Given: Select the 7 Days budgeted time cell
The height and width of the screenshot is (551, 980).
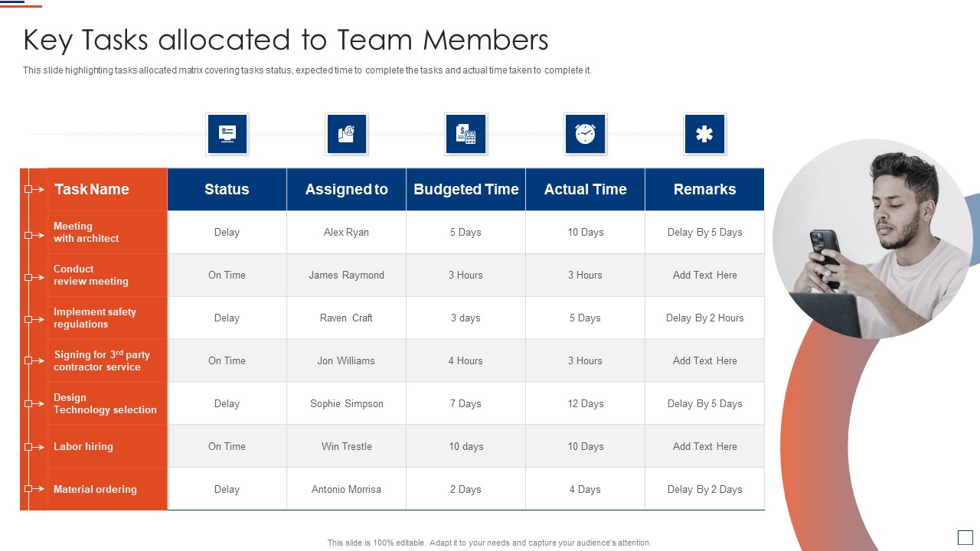Looking at the screenshot, I should 466,403.
